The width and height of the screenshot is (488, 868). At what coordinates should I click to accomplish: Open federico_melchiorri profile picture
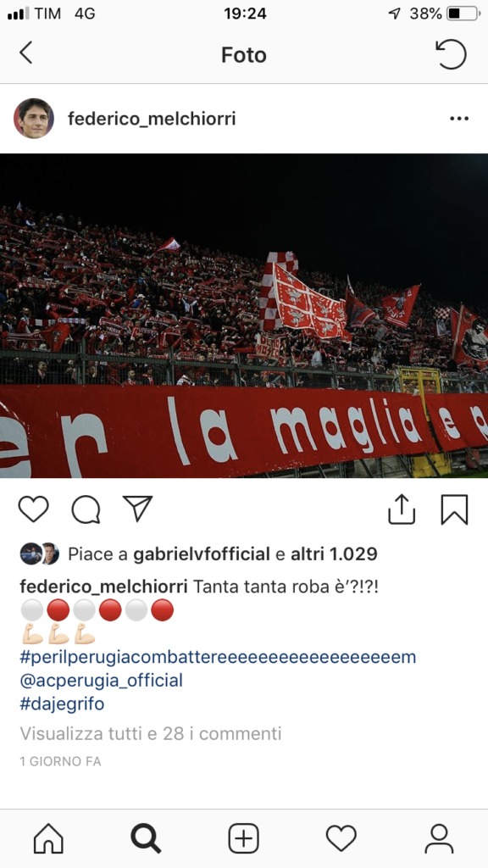click(x=34, y=119)
